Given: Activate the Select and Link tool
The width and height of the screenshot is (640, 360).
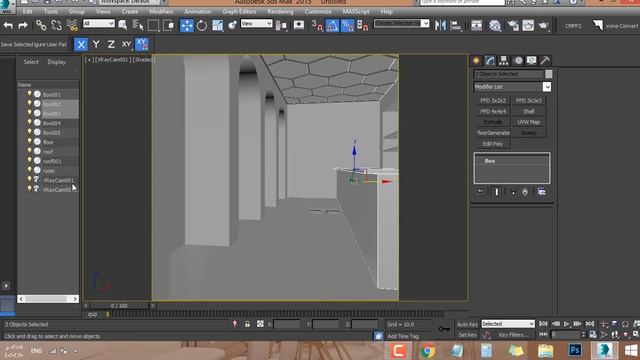Looking at the screenshot, I should pyautogui.click(x=40, y=25).
